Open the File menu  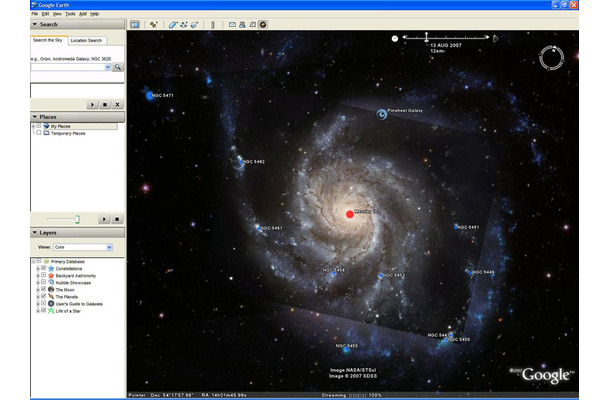pos(35,14)
